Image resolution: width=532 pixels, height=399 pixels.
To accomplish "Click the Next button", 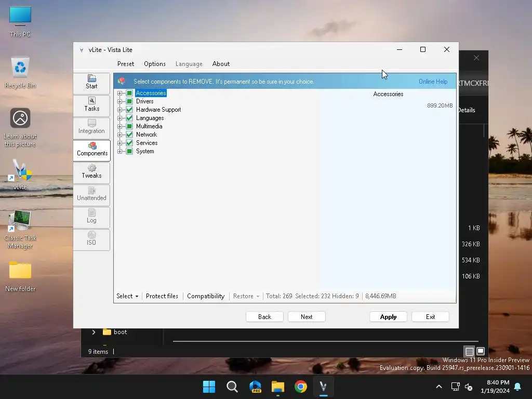I will [307, 316].
